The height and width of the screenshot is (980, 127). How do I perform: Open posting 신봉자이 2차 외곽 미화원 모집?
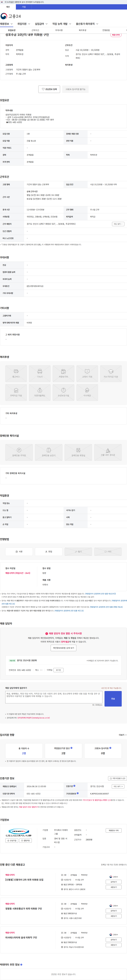(x=24, y=880)
